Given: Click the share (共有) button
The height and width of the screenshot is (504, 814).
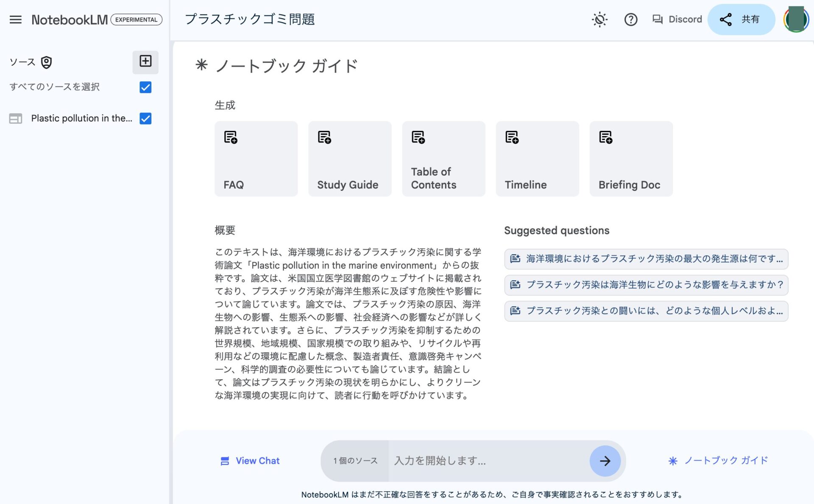Looking at the screenshot, I should 740,19.
